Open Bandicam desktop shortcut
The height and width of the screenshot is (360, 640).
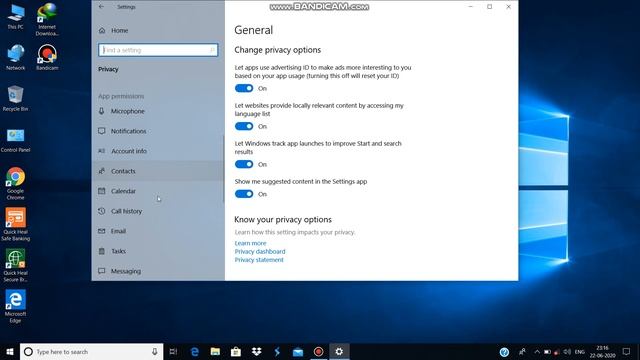pyautogui.click(x=47, y=58)
